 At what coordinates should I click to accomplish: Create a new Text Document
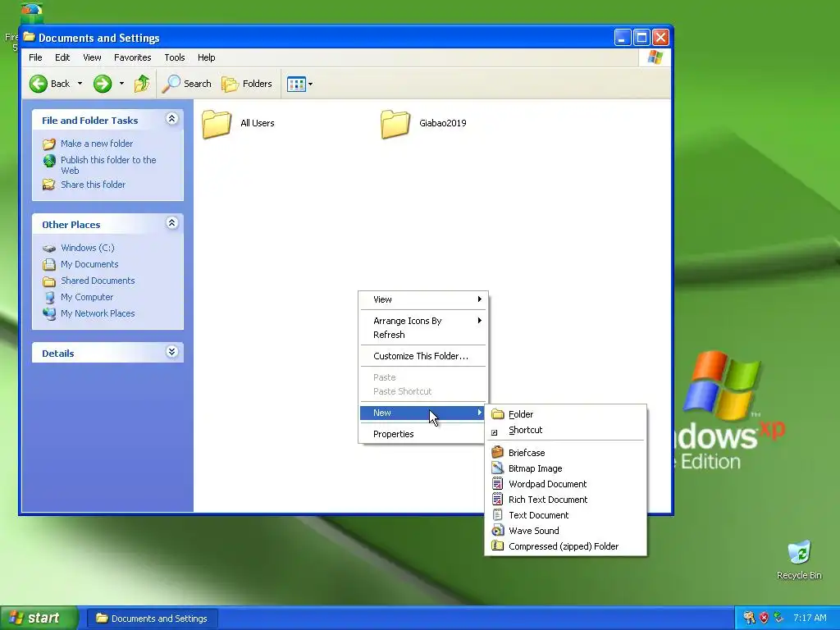[x=566, y=515]
